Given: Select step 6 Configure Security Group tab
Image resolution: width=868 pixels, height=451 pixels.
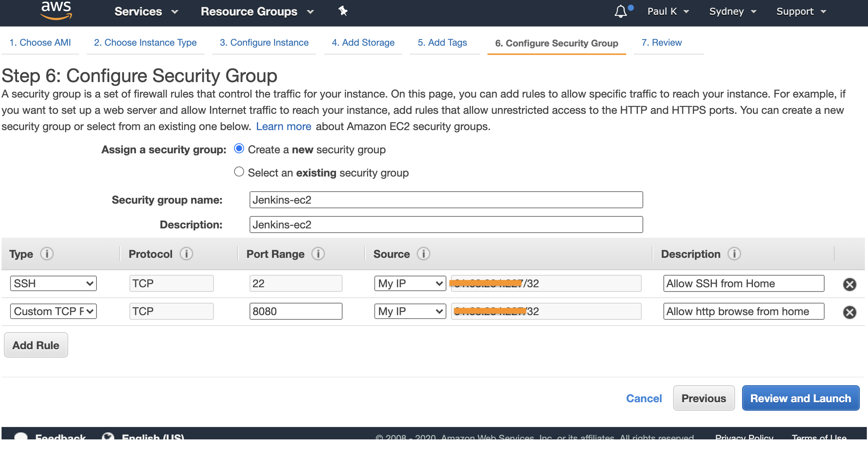Looking at the screenshot, I should 556,43.
